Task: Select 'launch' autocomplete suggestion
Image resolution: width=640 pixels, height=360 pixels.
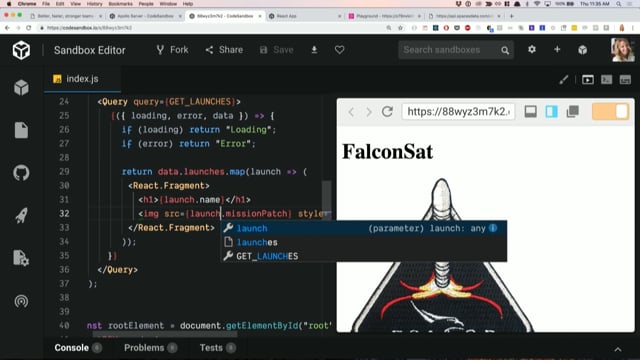Action: [x=364, y=228]
